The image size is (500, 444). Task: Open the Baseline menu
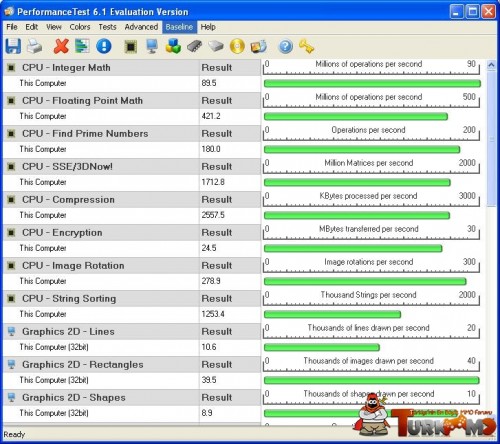pos(179,27)
